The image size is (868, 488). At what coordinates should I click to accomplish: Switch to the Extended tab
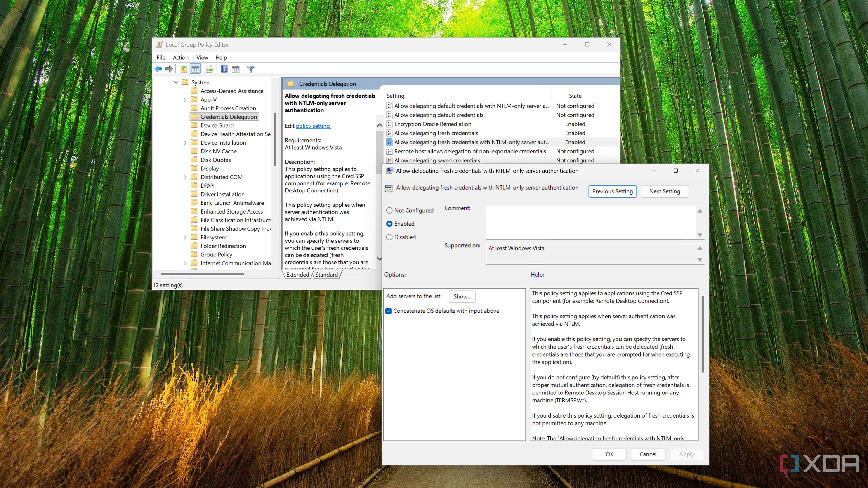(x=297, y=274)
